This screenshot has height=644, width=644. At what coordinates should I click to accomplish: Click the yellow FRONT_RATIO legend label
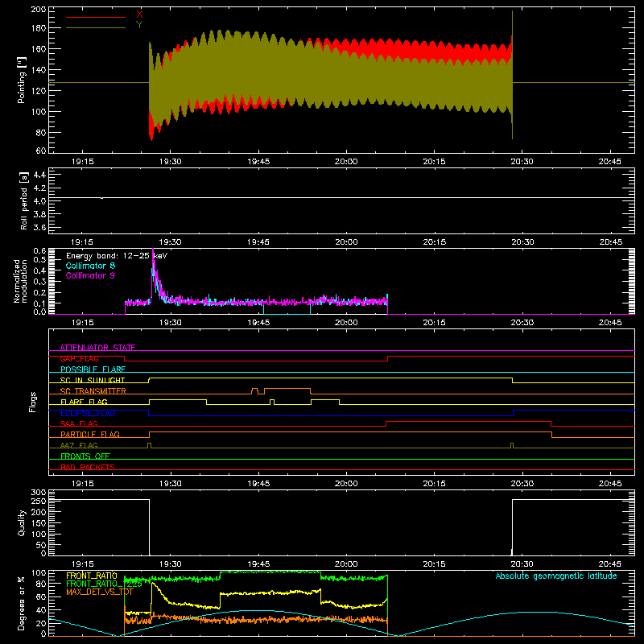click(x=92, y=576)
